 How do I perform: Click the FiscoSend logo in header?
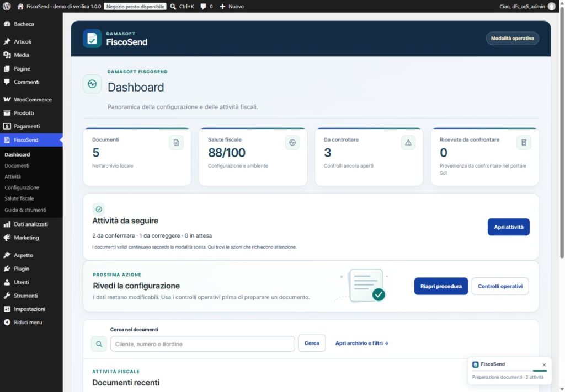pos(92,38)
